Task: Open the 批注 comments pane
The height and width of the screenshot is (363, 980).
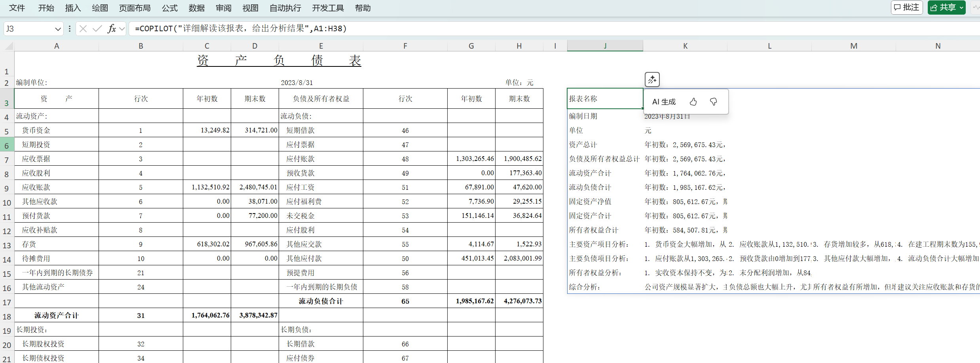Action: click(x=907, y=8)
